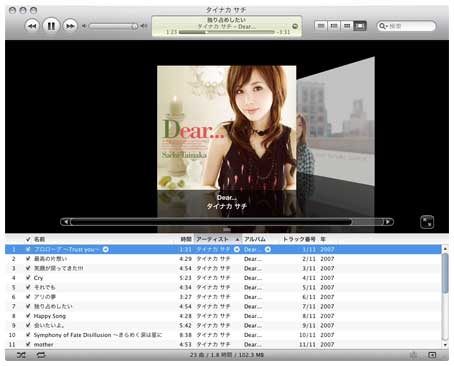Click the track list vertical scrollbar thumb
The image size is (454, 366).
pyautogui.click(x=445, y=273)
